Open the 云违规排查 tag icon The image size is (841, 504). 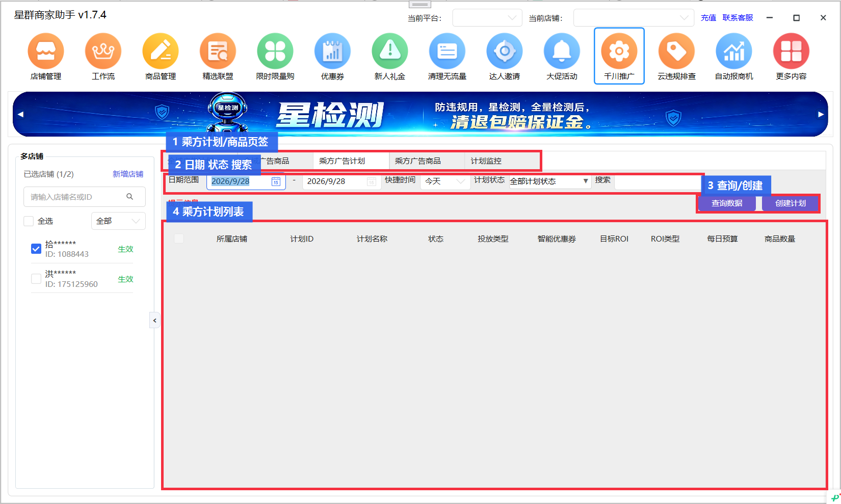point(676,51)
